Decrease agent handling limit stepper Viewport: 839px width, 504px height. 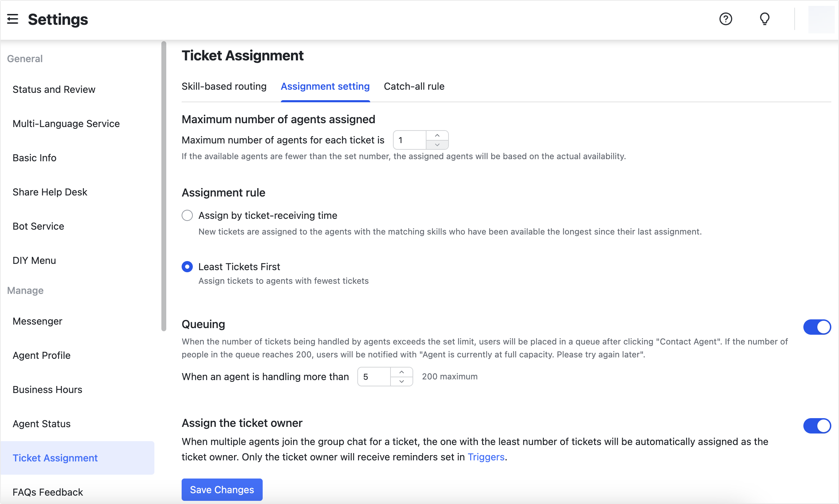pyautogui.click(x=401, y=381)
